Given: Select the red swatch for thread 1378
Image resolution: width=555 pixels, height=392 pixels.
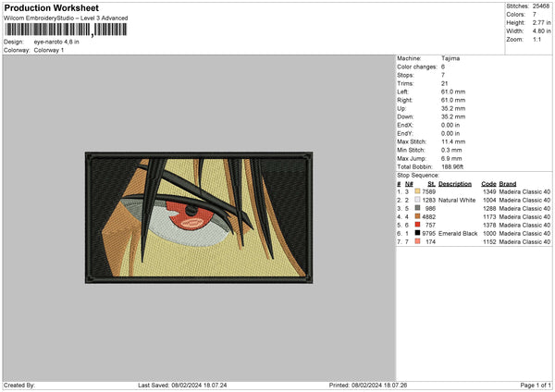Looking at the screenshot, I should click(x=417, y=225).
